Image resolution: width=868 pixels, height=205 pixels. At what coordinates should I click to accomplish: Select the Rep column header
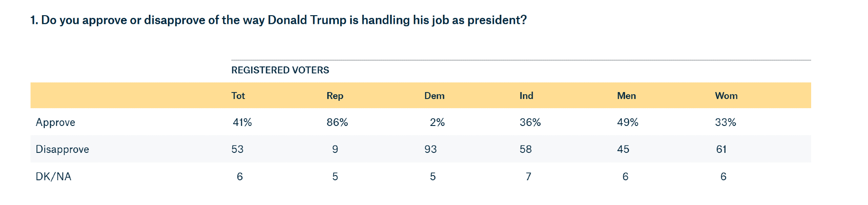[x=335, y=96]
